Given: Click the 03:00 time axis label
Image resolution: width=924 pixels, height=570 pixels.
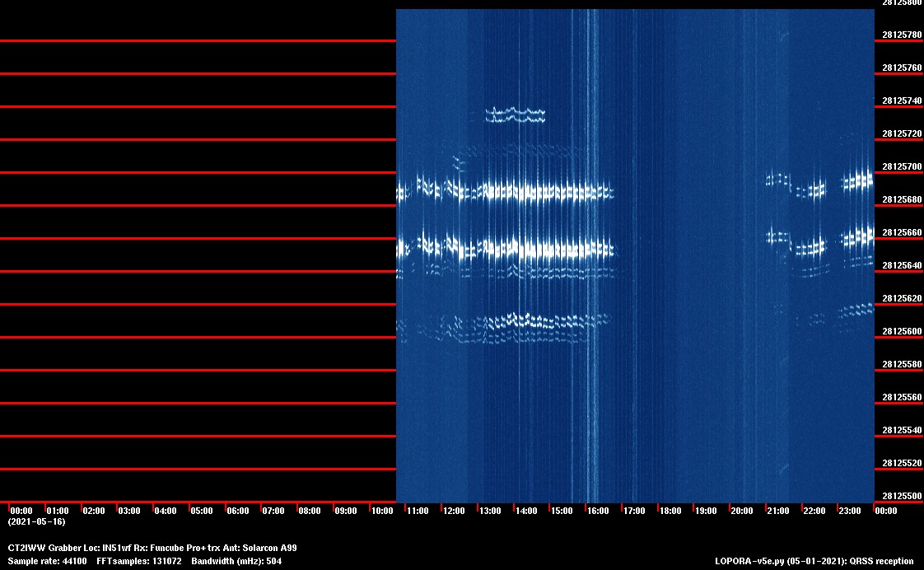Looking at the screenshot, I should tap(129, 511).
